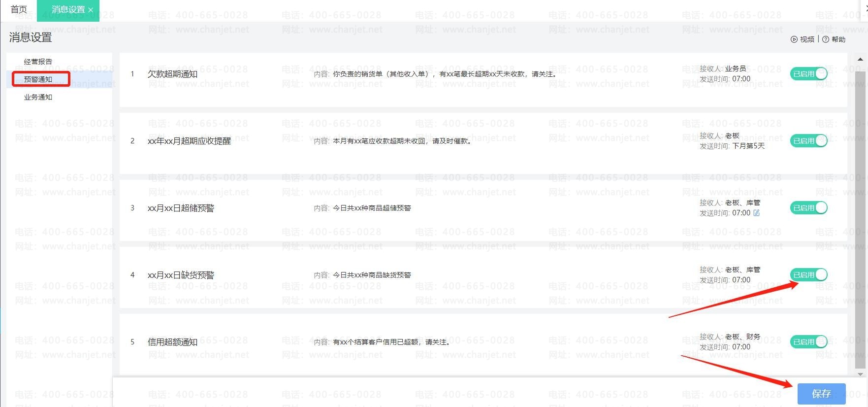The image size is (868, 407).
Task: Click the xx年xx月超期应收提醒 title
Action: click(189, 141)
